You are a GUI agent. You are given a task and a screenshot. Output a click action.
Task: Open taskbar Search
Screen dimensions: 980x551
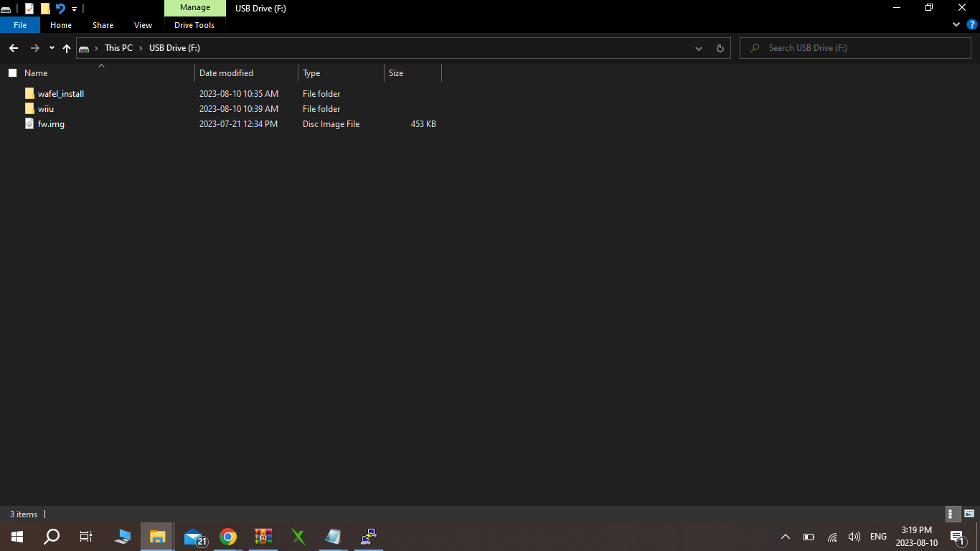click(x=52, y=537)
